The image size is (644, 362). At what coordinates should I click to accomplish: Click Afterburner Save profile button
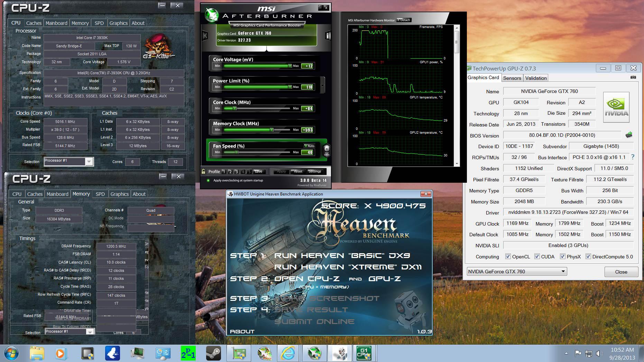pyautogui.click(x=258, y=171)
